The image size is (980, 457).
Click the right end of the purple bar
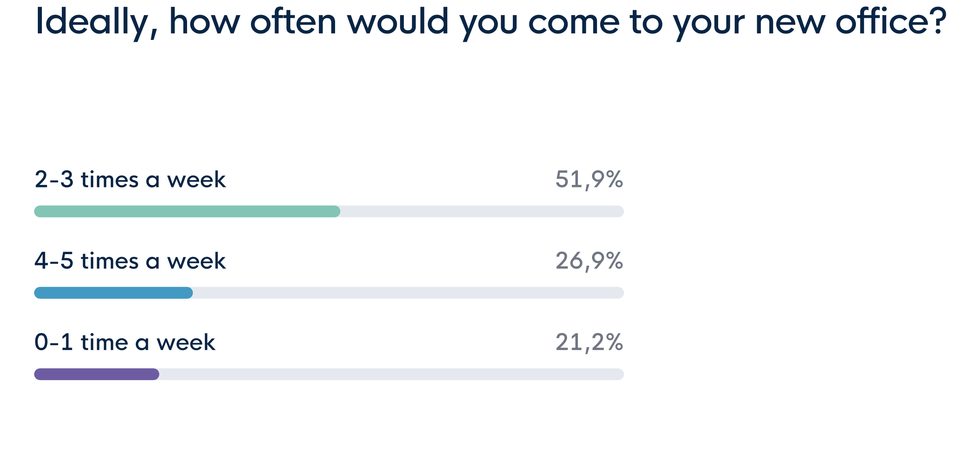154,374
